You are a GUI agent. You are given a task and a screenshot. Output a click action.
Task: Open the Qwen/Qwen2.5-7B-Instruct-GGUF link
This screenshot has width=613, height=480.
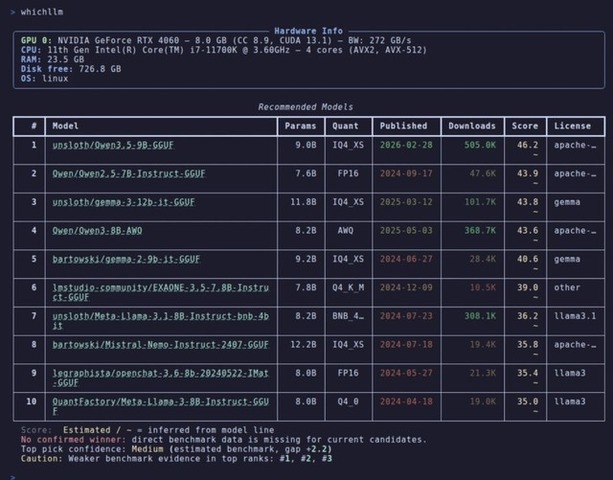pos(129,174)
